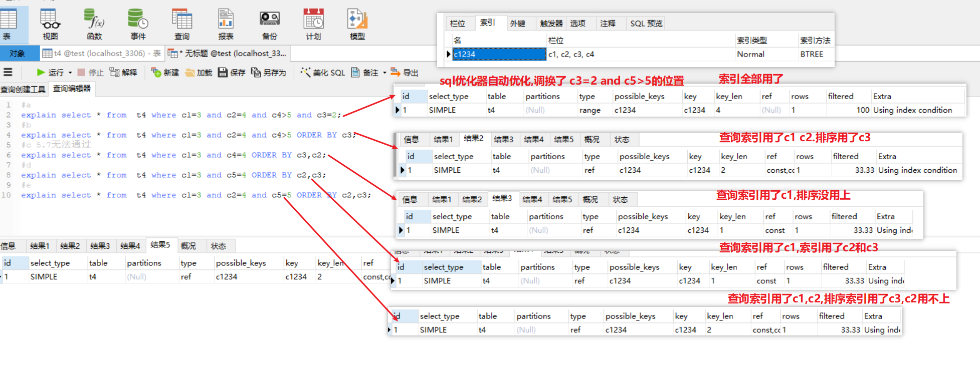Select 结果3 tab in third explain screenshot

click(x=502, y=198)
